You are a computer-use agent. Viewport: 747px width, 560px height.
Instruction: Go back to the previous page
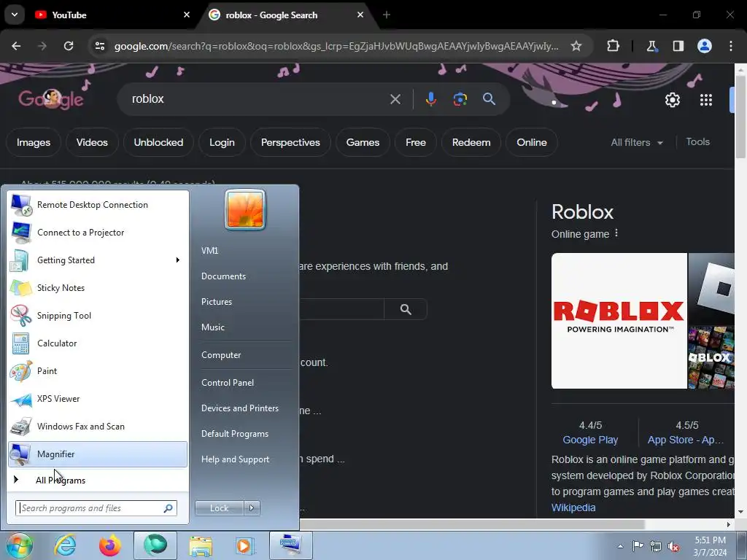click(x=16, y=46)
